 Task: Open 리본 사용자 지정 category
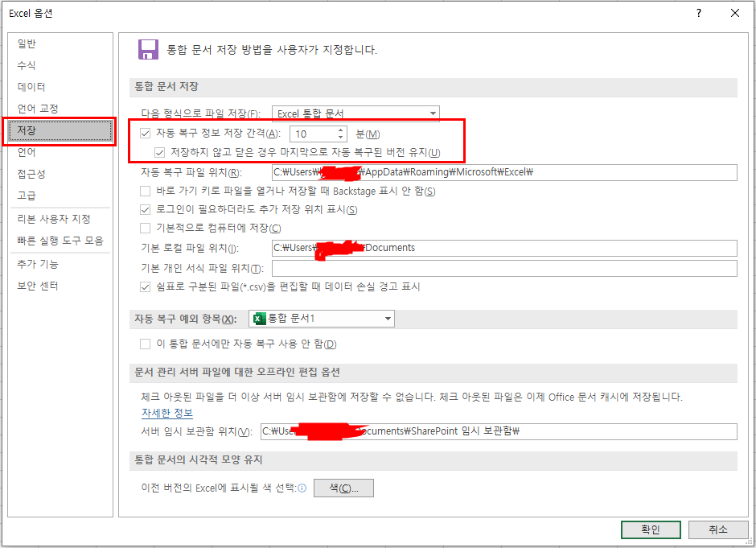click(60, 219)
